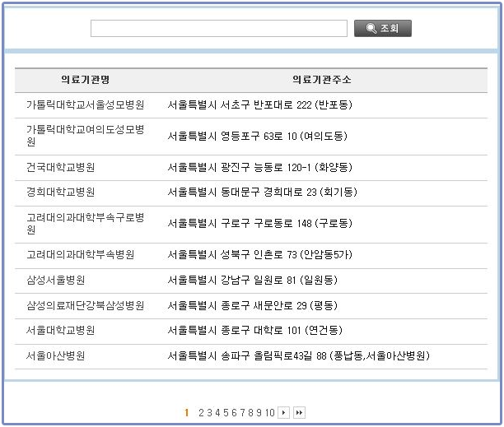This screenshot has width=504, height=427.
Task: Open page 8 of results
Action: (x=250, y=412)
